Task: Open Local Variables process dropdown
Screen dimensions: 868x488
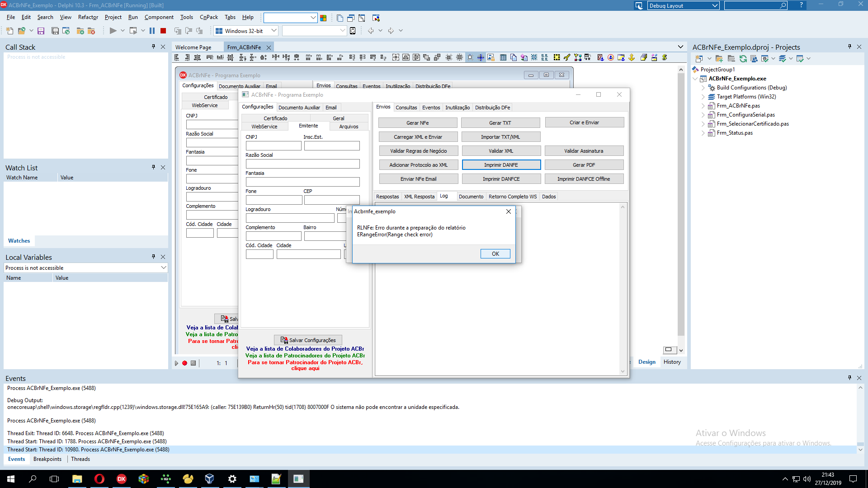Action: point(163,267)
